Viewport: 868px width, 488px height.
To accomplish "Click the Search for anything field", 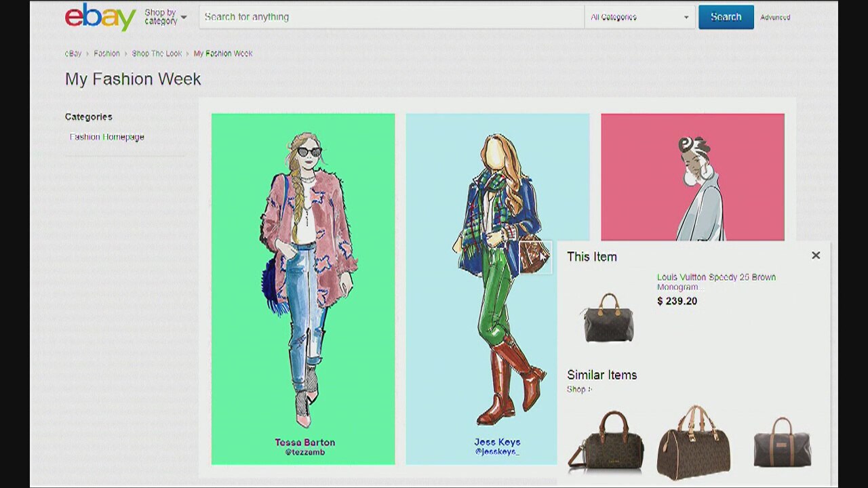I will (x=391, y=17).
